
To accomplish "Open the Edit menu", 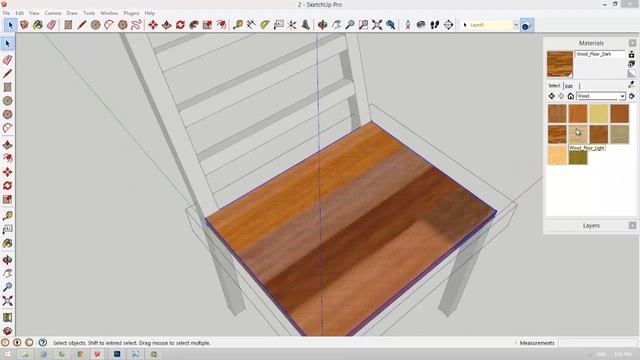I will click(x=19, y=13).
